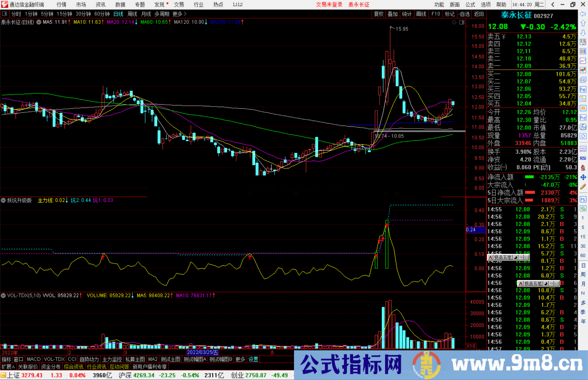The width and height of the screenshot is (588, 380).
Task: Switch to the 周线 weekly chart tab
Action: coord(132,14)
